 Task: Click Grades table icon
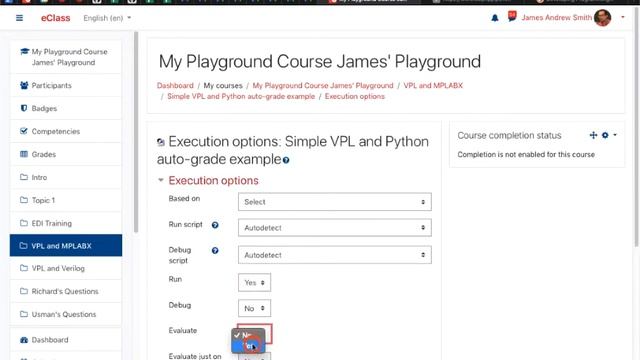(24, 154)
